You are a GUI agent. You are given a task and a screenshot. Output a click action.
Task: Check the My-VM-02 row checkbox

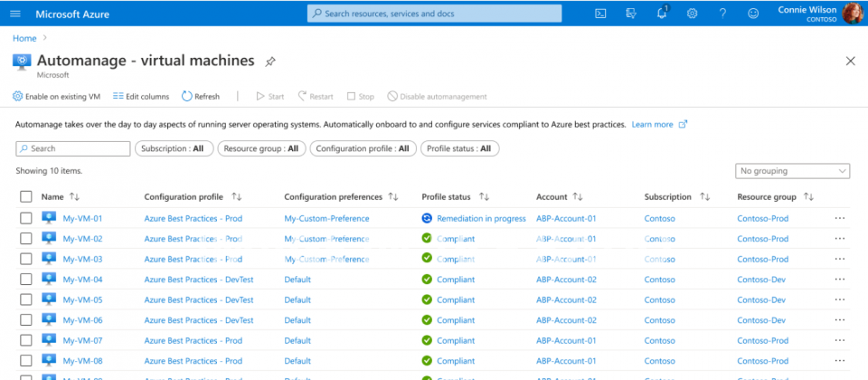26,239
